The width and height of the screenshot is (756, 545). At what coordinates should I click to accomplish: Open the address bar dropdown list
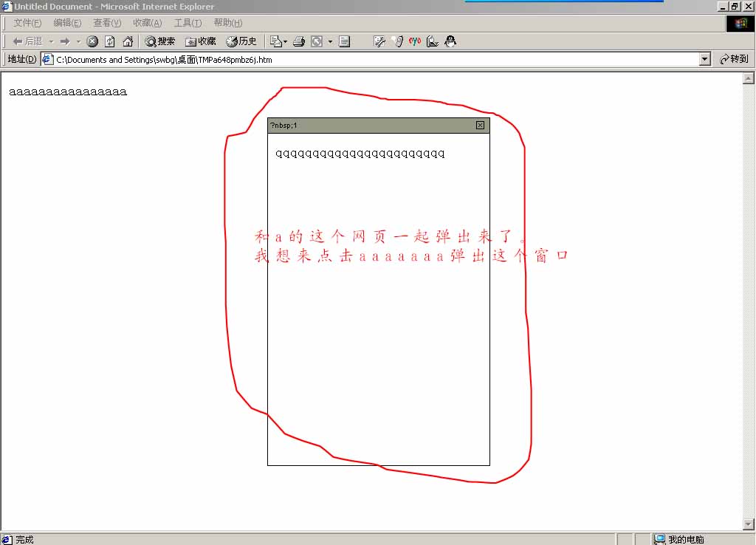704,59
